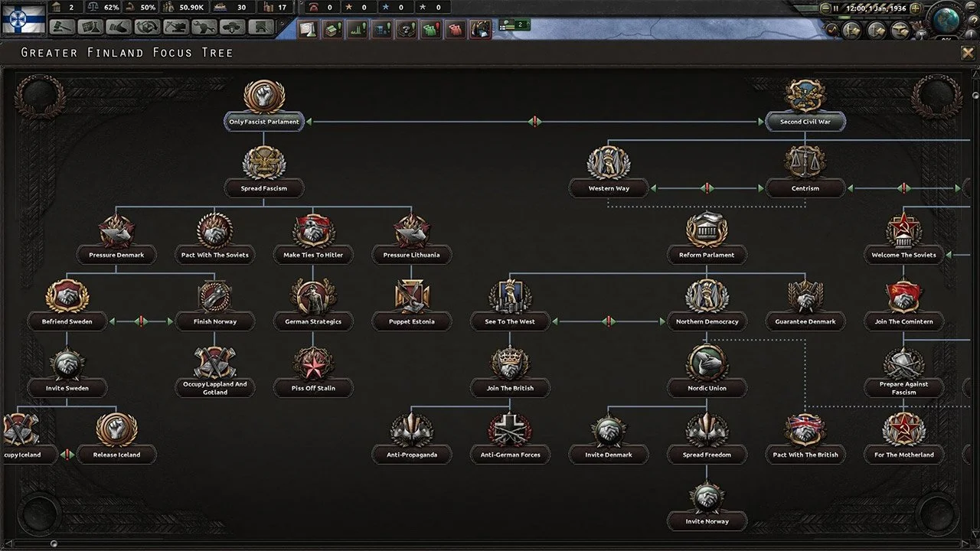Open the Research flask button
The image size is (980, 551).
91,27
